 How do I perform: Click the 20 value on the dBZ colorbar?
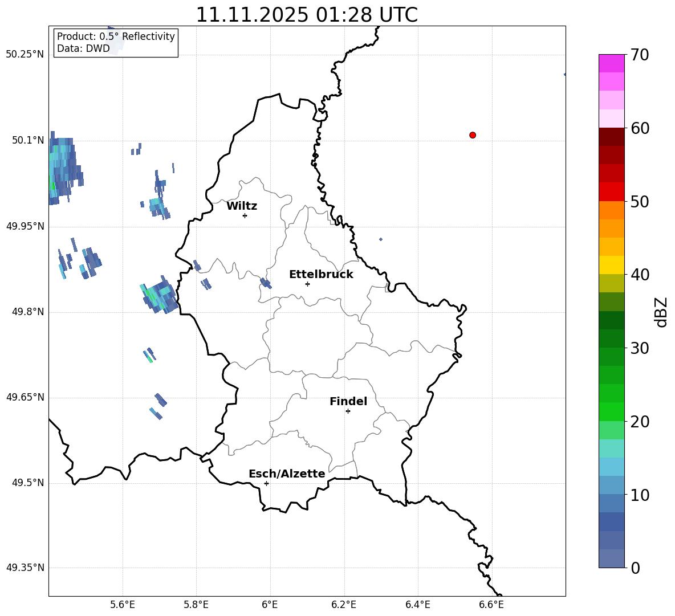coord(640,422)
